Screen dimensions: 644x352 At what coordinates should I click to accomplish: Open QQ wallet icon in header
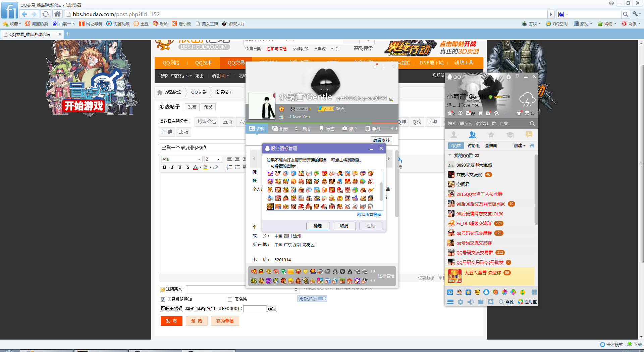pos(488,113)
